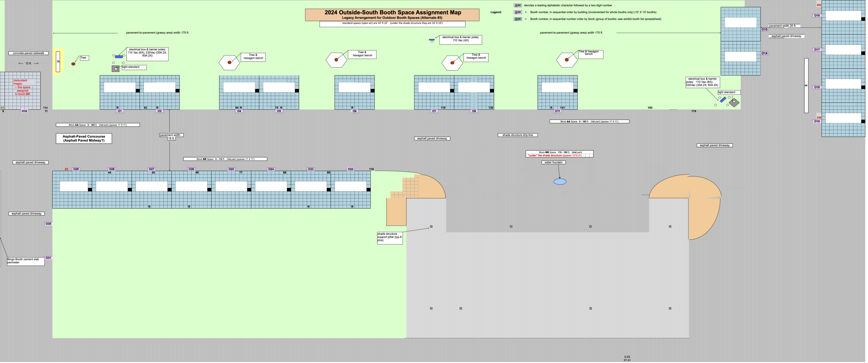Select the upright gray square light standard symbol

click(x=116, y=69)
